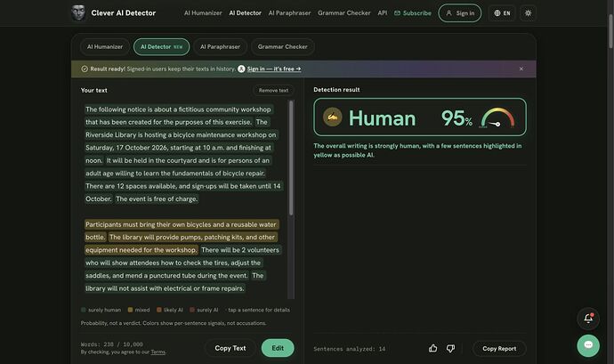Click the Copy Report button
The image size is (614, 364).
coord(499,348)
